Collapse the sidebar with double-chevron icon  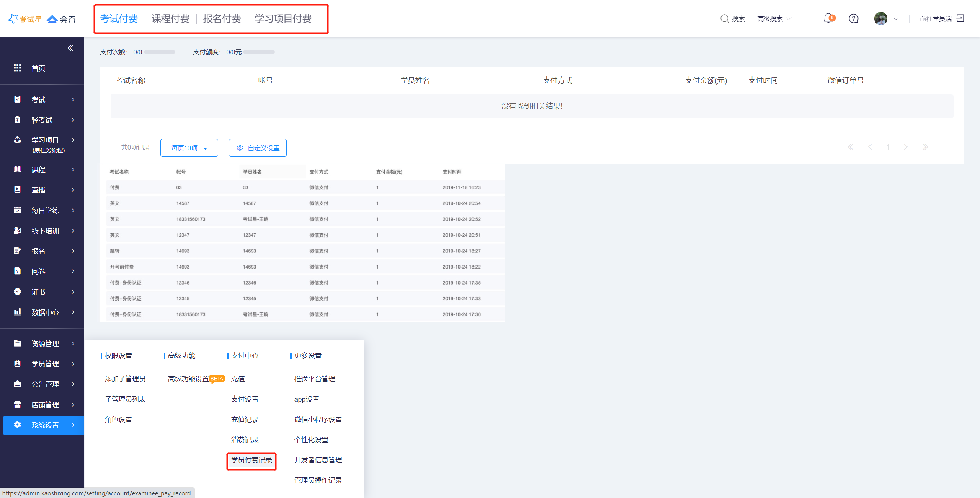(x=70, y=48)
